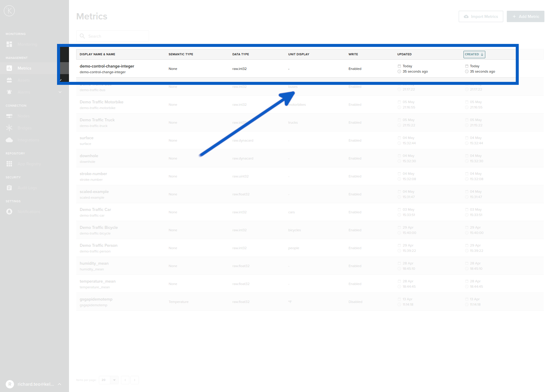The image size is (551, 392).
Task: Click the Audit Logs clipboard icon
Action: click(9, 188)
